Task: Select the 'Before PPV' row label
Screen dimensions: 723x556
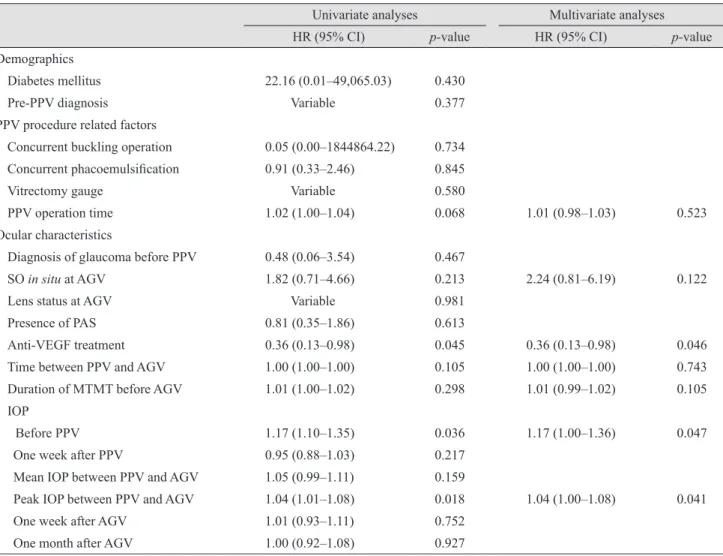Action: pos(47,433)
